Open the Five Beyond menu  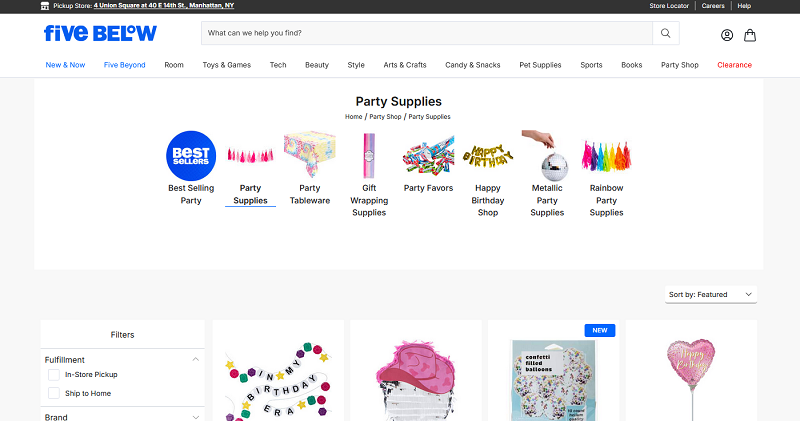pos(124,65)
